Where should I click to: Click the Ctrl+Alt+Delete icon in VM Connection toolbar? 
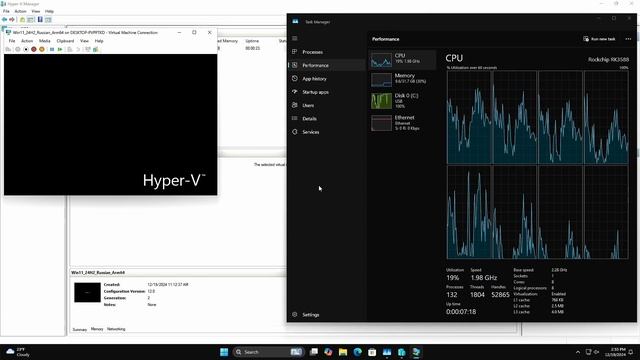pyautogui.click(x=8, y=49)
